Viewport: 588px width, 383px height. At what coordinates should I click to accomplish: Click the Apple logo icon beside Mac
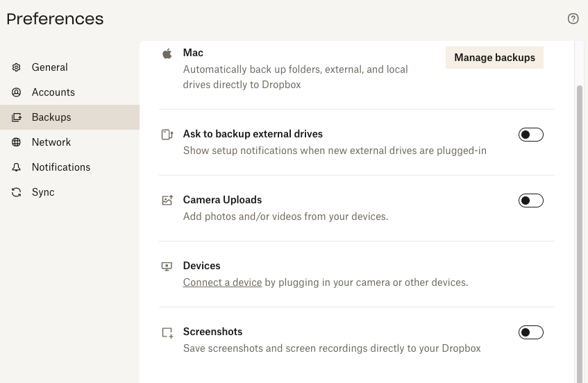(167, 53)
